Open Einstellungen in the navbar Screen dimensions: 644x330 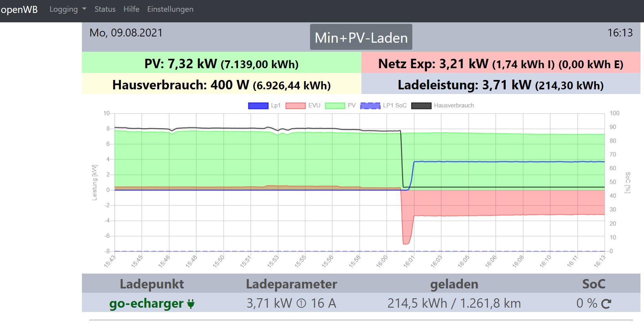coord(170,9)
